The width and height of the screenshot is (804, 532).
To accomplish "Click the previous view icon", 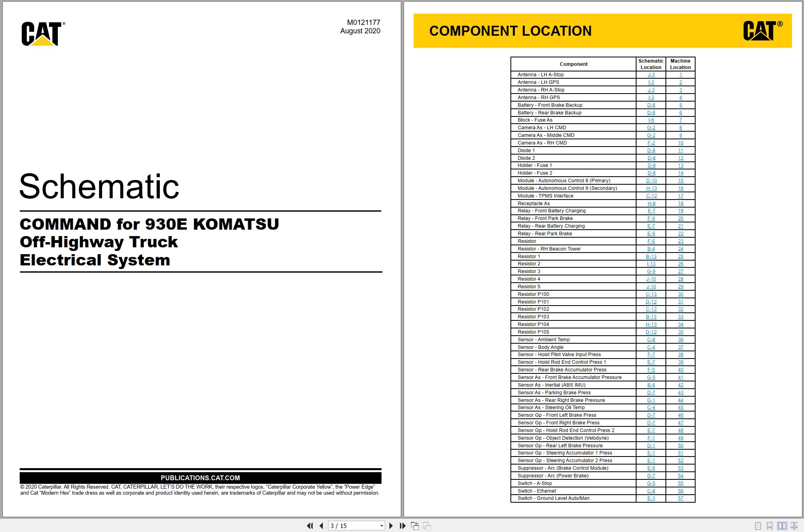I will pyautogui.click(x=415, y=526).
